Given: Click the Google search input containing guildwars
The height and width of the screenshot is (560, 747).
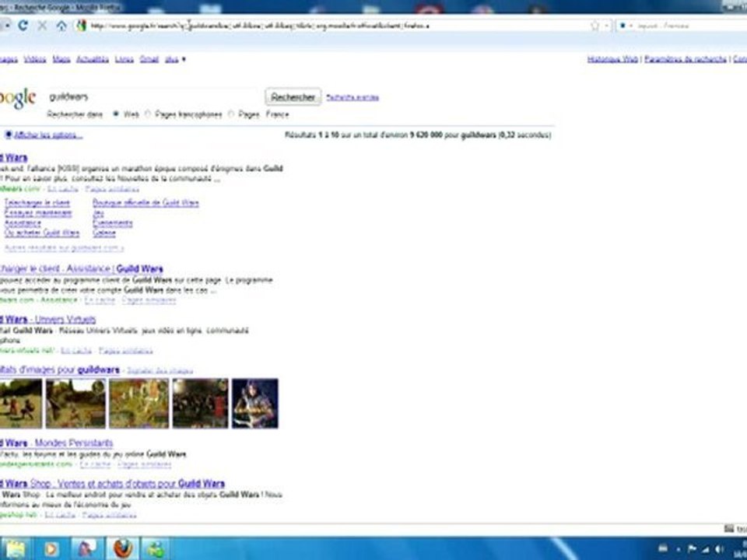Looking at the screenshot, I should 153,96.
